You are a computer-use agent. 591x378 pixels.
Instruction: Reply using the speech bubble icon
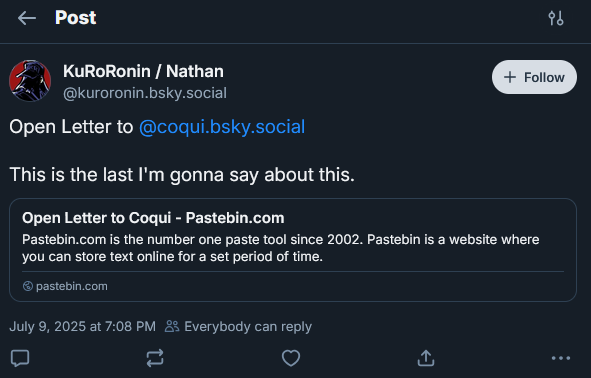20,358
